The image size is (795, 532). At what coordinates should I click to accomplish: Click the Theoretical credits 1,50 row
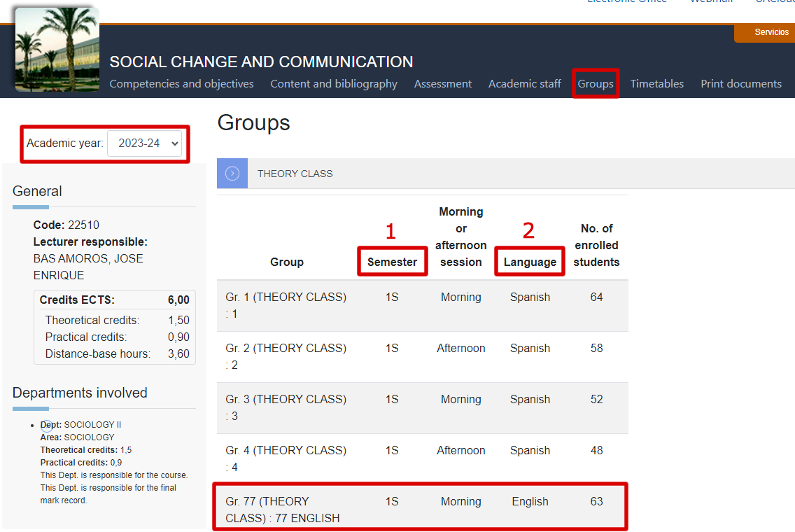[x=117, y=320]
